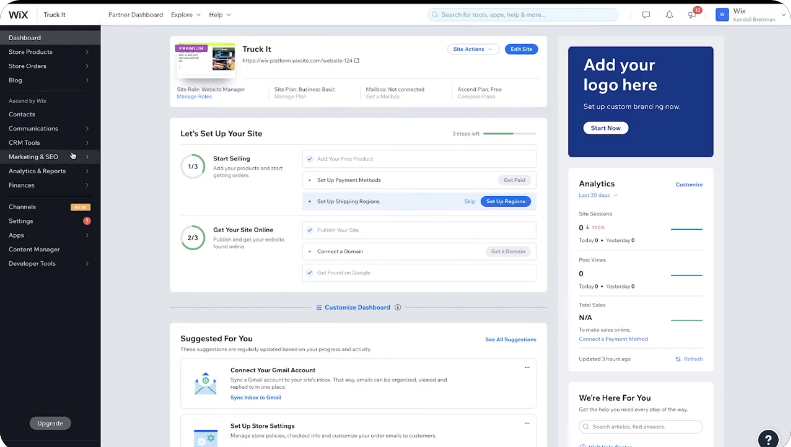Click Start Now on the logo banner
Image resolution: width=791 pixels, height=447 pixels.
click(606, 128)
